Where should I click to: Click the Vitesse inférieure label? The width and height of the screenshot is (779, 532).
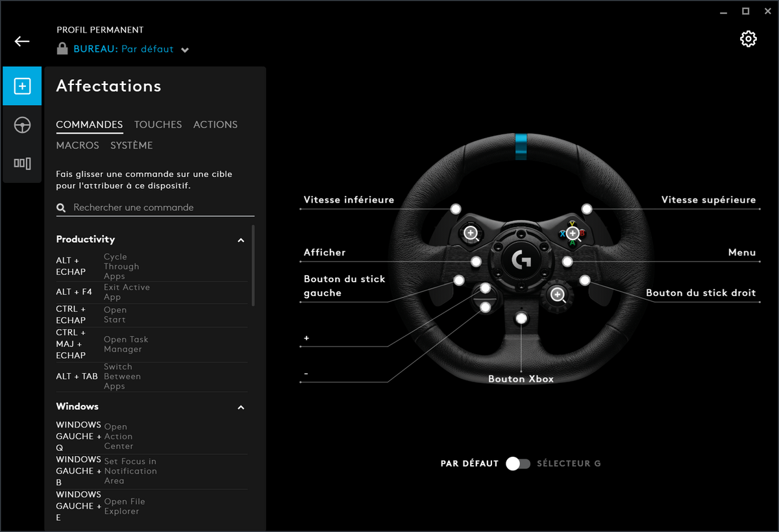click(349, 200)
